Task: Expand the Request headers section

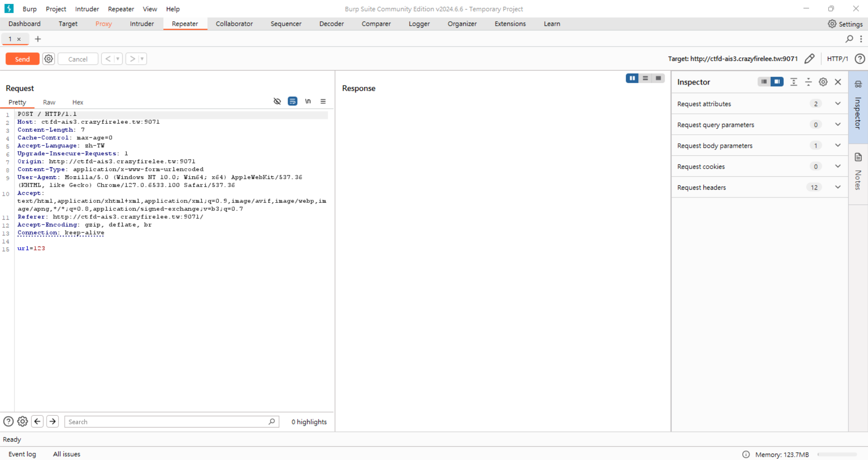Action: [837, 187]
